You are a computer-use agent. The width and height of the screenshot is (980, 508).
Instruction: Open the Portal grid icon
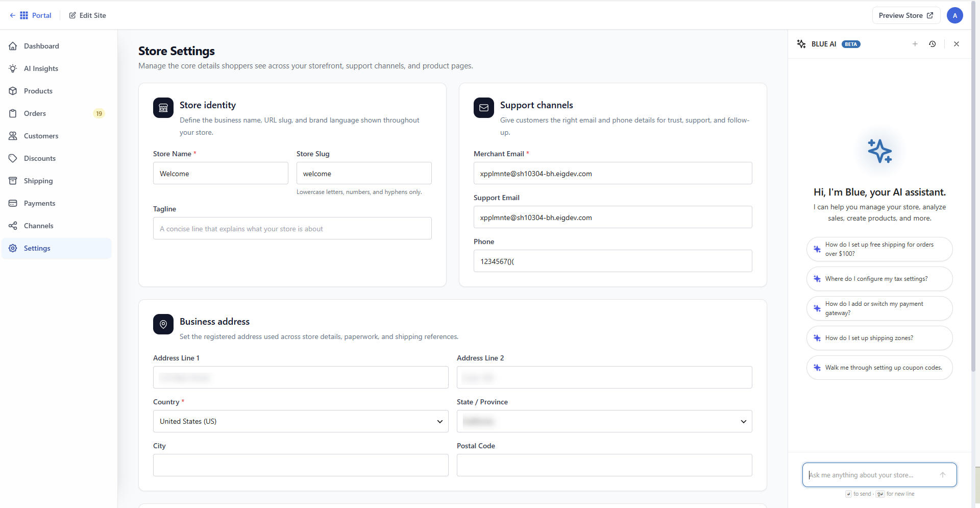coord(24,15)
